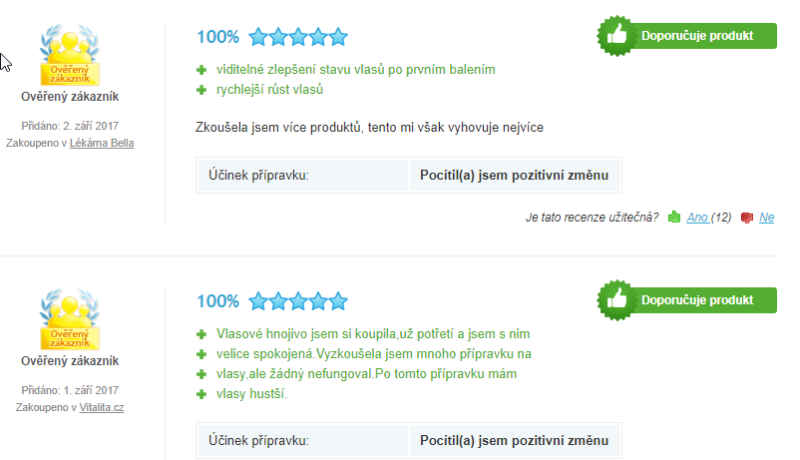The height and width of the screenshot is (460, 800).
Task: Click the second review's 'Účinek přípravku:' label
Action: (258, 440)
